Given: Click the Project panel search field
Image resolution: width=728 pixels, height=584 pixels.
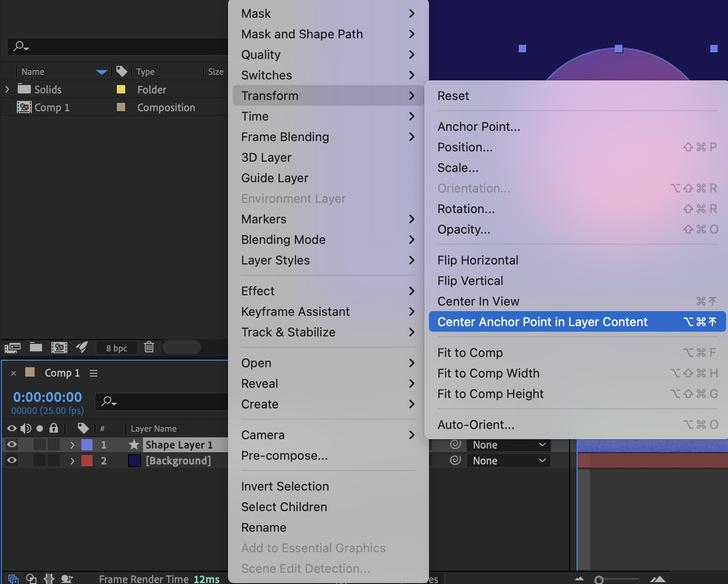Looking at the screenshot, I should 117,46.
